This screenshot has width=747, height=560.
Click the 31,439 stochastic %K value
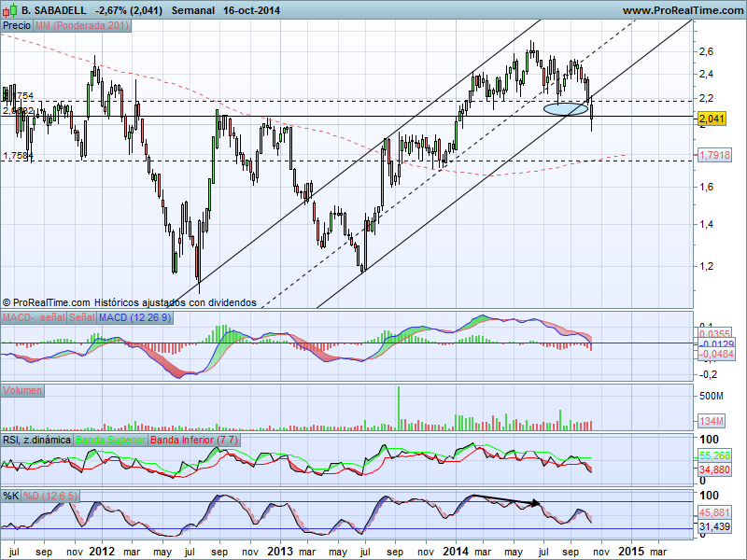point(714,526)
